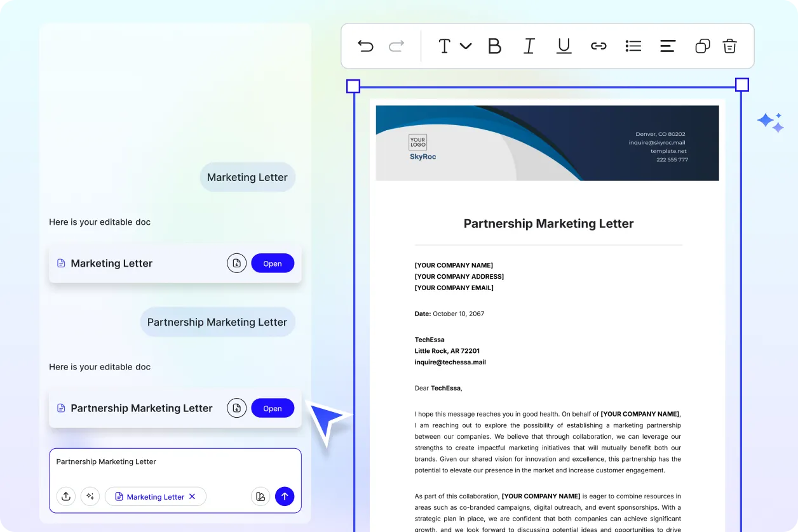This screenshot has width=798, height=532.
Task: Toggle underline formatting
Action: 564,46
